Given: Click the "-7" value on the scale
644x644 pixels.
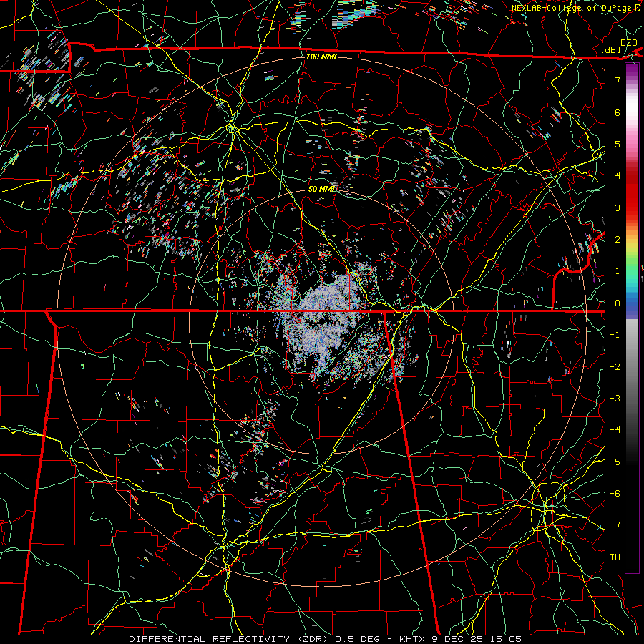Looking at the screenshot, I should pyautogui.click(x=615, y=525).
